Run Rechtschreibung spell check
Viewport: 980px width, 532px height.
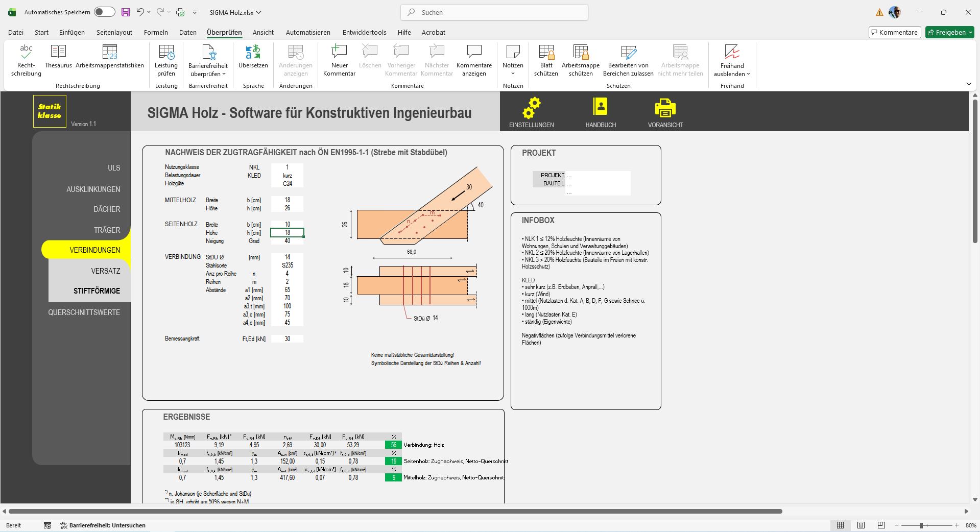point(26,60)
